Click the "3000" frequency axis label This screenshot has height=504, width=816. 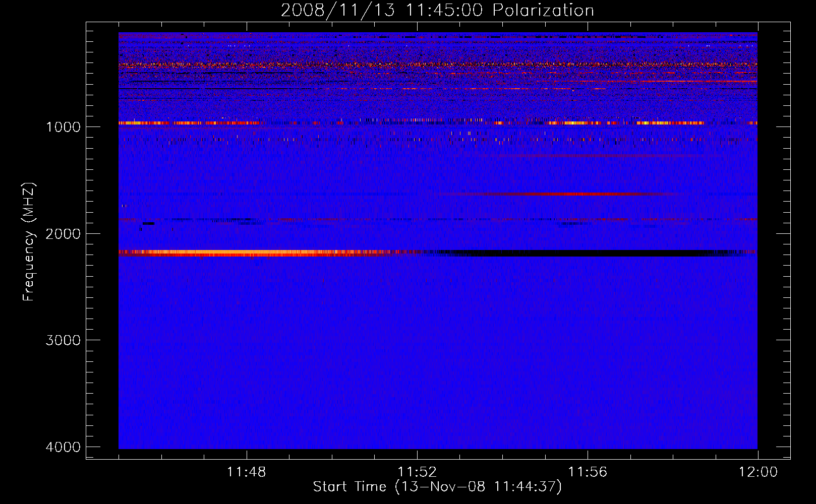click(63, 340)
